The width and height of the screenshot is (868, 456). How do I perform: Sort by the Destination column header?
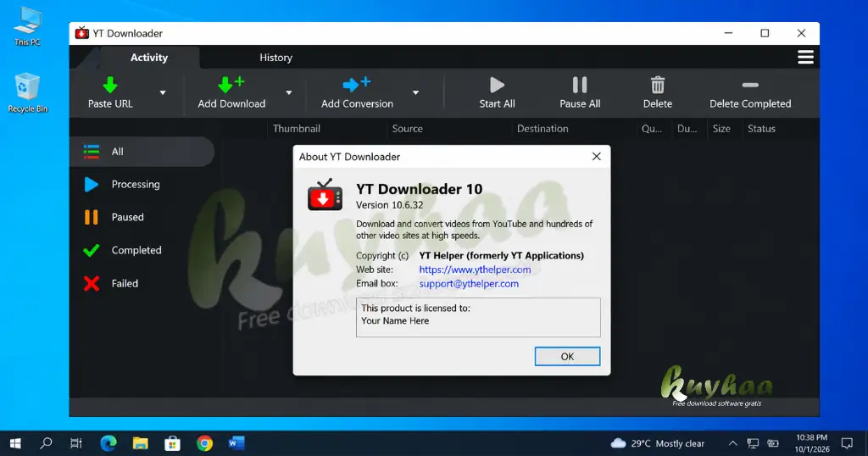pos(542,128)
